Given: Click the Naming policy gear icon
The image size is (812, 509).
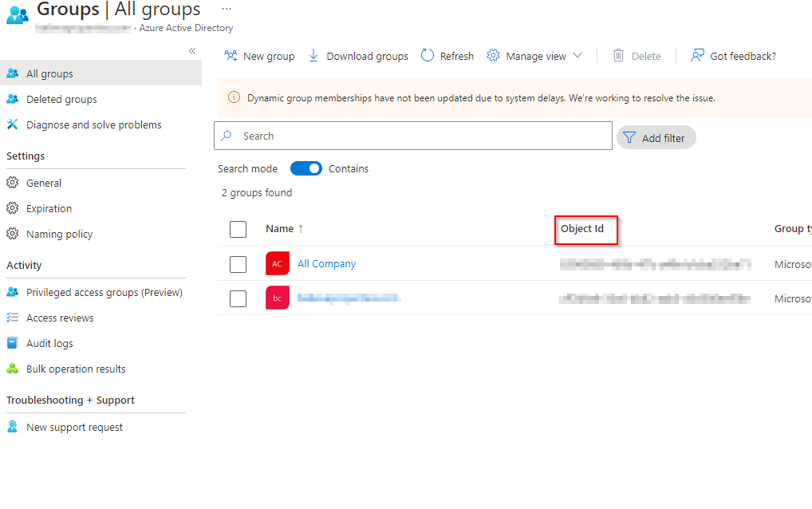Looking at the screenshot, I should point(13,234).
